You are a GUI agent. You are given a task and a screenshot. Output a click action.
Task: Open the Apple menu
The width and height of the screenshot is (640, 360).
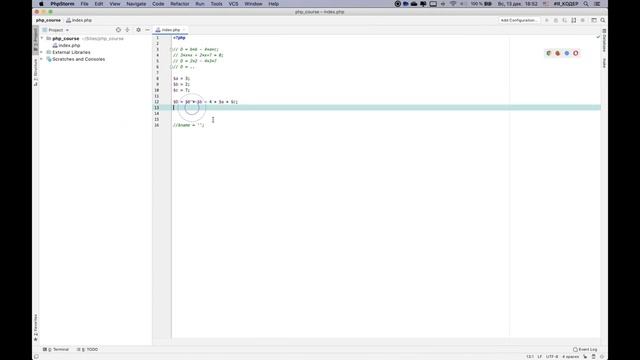click(41, 4)
